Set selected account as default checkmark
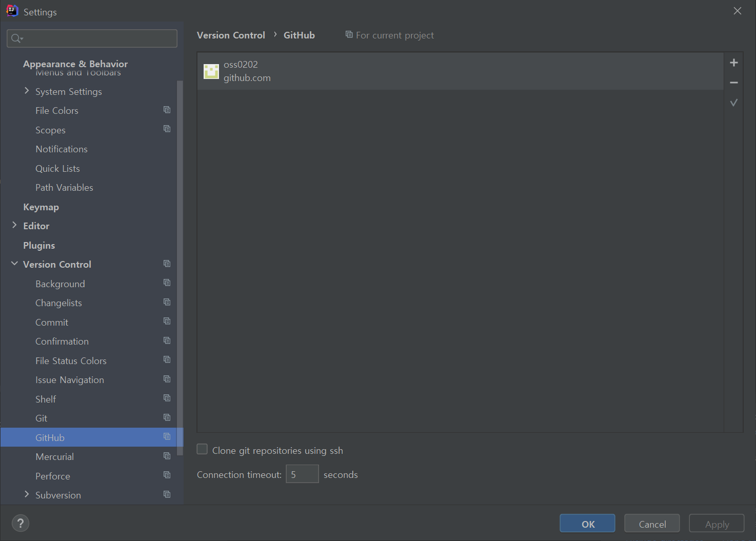Screen dimensions: 756x541 [x=734, y=103]
